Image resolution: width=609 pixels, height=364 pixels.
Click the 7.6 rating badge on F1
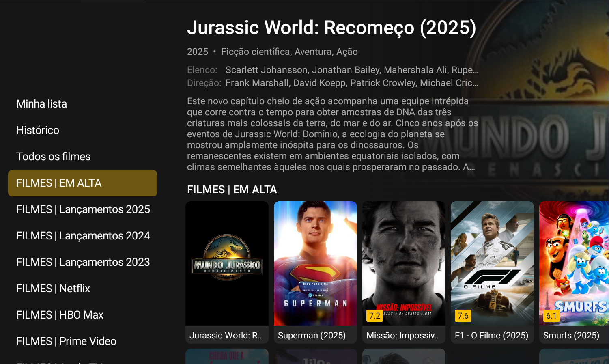pos(463,316)
